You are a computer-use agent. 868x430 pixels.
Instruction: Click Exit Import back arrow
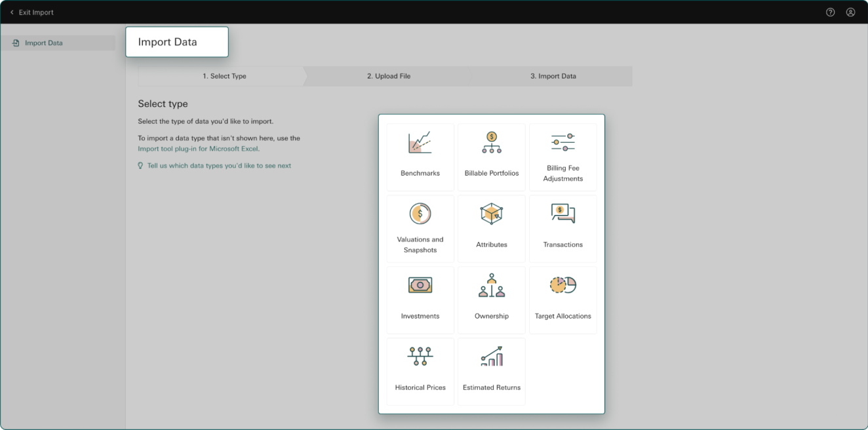click(12, 12)
